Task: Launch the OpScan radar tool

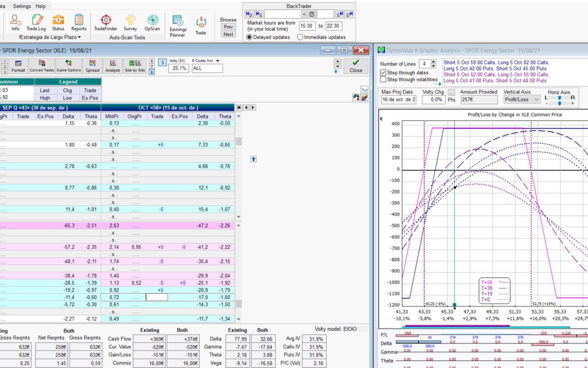Action: pyautogui.click(x=152, y=22)
